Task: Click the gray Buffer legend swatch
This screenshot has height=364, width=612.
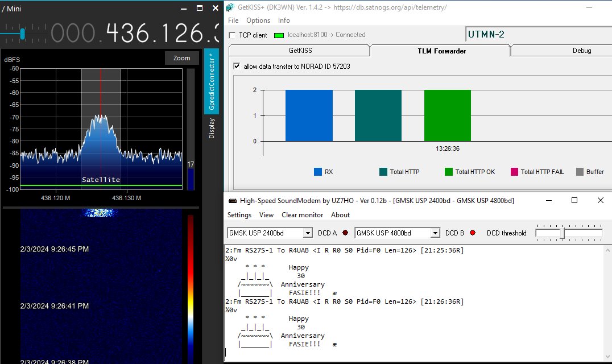Action: tap(580, 172)
